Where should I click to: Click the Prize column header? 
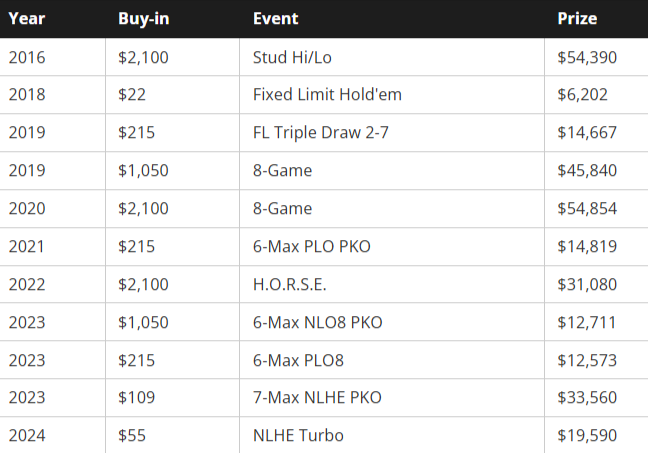(578, 18)
